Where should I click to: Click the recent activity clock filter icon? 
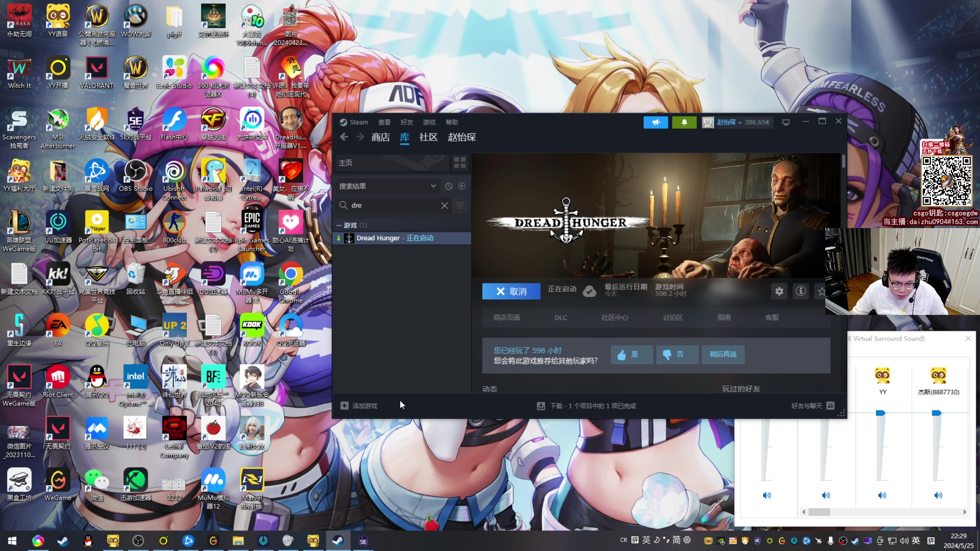point(449,186)
